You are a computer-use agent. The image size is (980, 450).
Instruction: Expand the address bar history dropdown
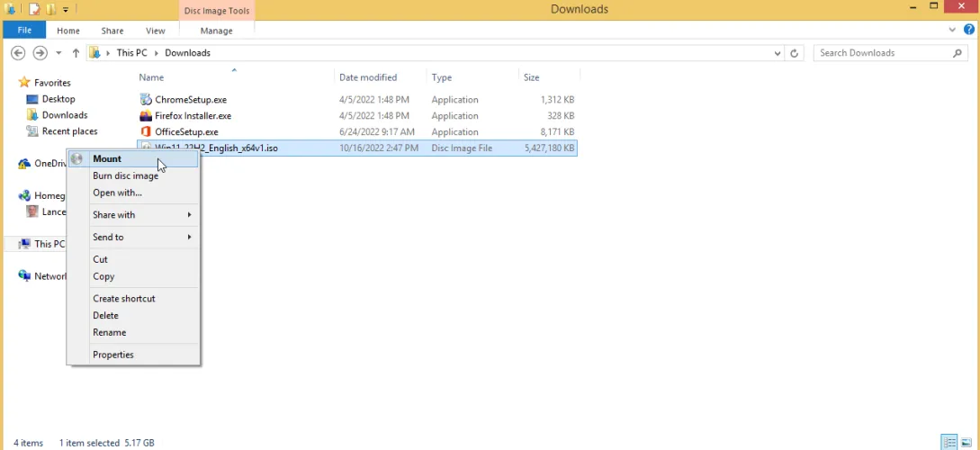(x=778, y=53)
